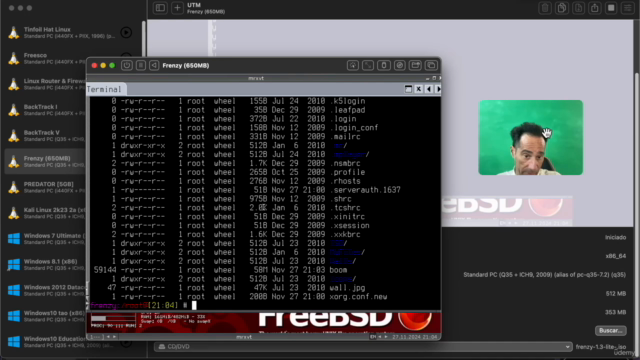Select PREDATOR [5GB] VM in the sidebar
The image size is (640, 360).
pyautogui.click(x=45, y=187)
